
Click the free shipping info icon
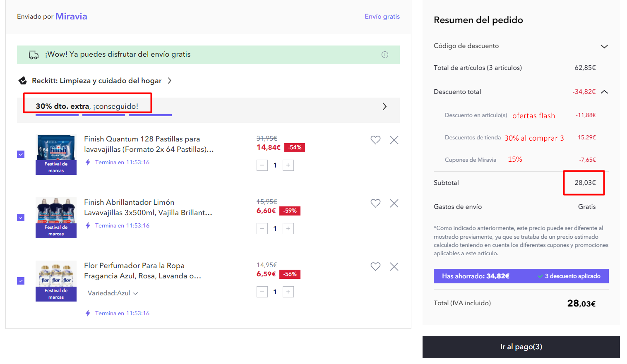coord(385,55)
